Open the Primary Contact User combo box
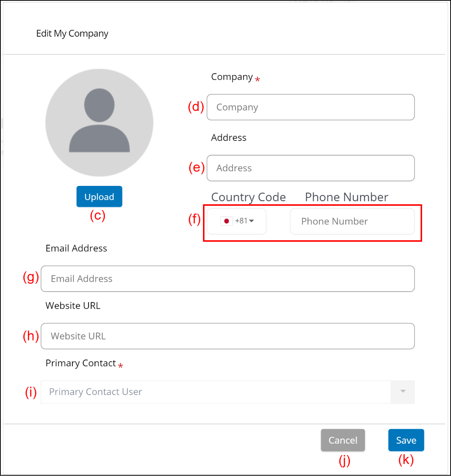The image size is (451, 476). coord(216,392)
